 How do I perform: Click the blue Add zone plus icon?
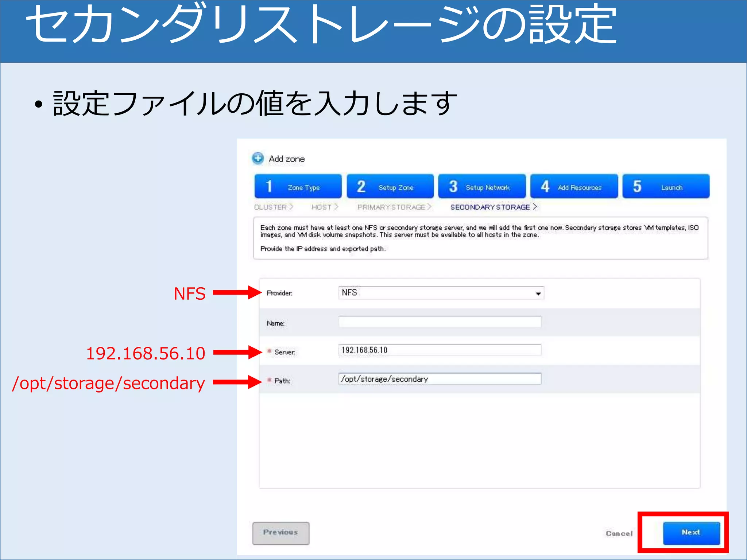(x=258, y=158)
